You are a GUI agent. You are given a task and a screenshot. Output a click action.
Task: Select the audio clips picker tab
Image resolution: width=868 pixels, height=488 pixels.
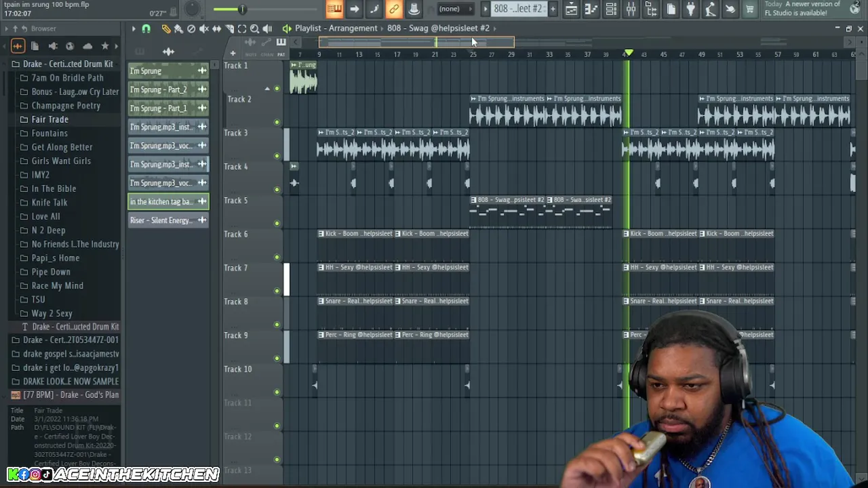point(168,52)
